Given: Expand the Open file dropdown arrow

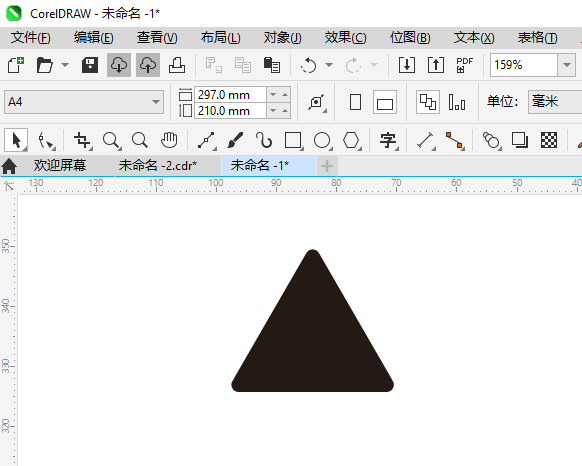Looking at the screenshot, I should coord(65,65).
